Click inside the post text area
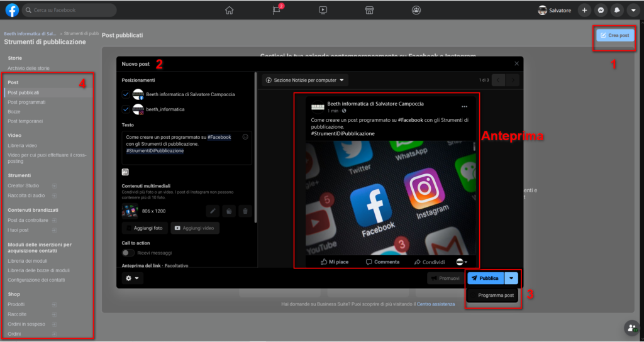This screenshot has width=644, height=342. click(x=187, y=148)
